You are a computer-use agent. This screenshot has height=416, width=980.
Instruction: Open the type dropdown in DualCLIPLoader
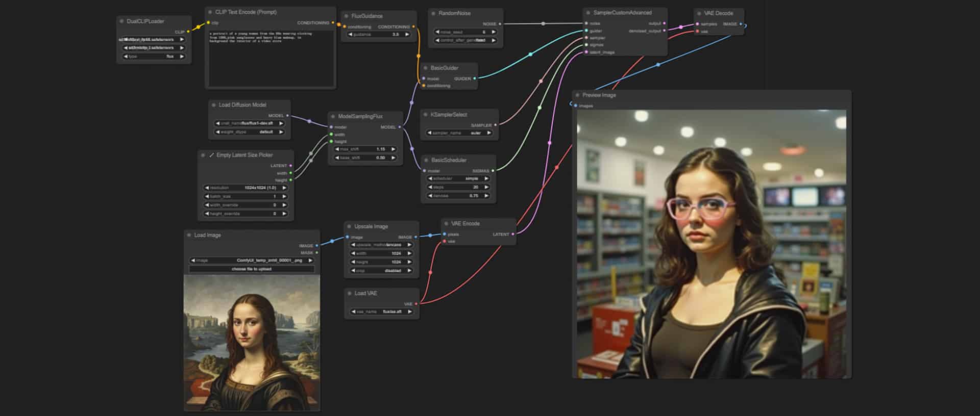pyautogui.click(x=154, y=57)
